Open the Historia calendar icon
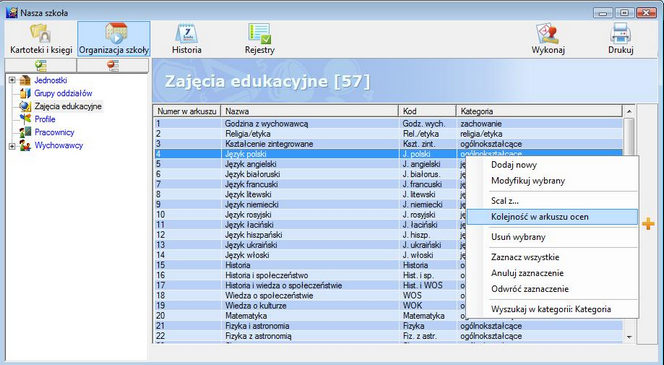664x365 pixels. tap(186, 33)
